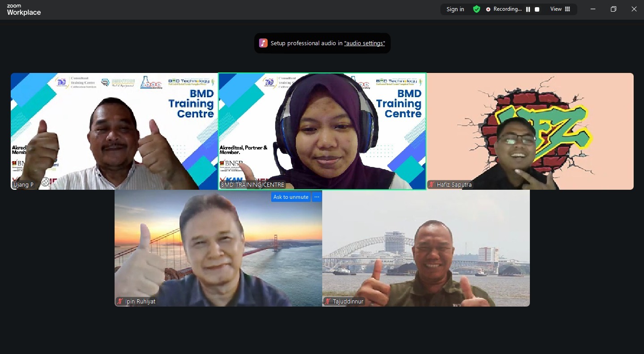
Task: Open the three-dots more options on video tile
Action: point(317,197)
